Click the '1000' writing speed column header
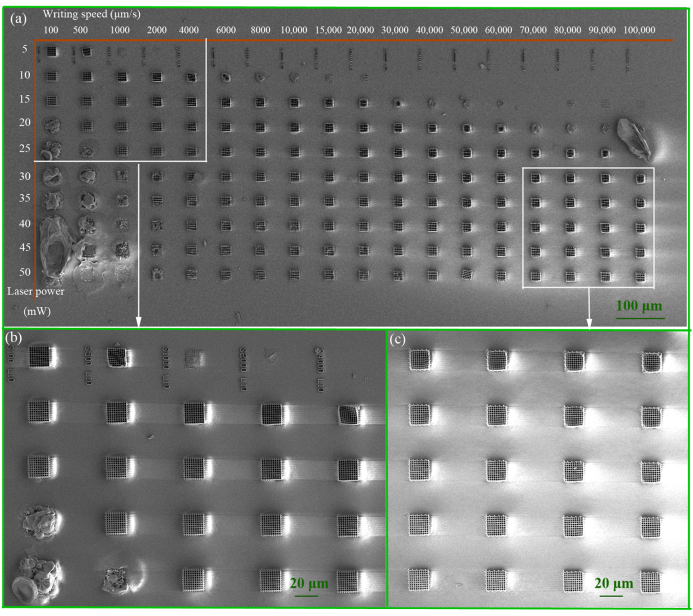Screen dimensions: 693x616 pos(120,30)
